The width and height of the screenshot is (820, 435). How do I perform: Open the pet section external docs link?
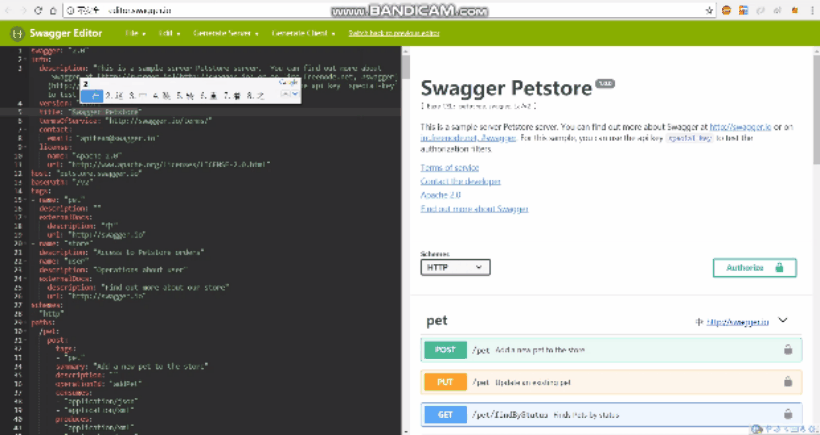click(737, 322)
